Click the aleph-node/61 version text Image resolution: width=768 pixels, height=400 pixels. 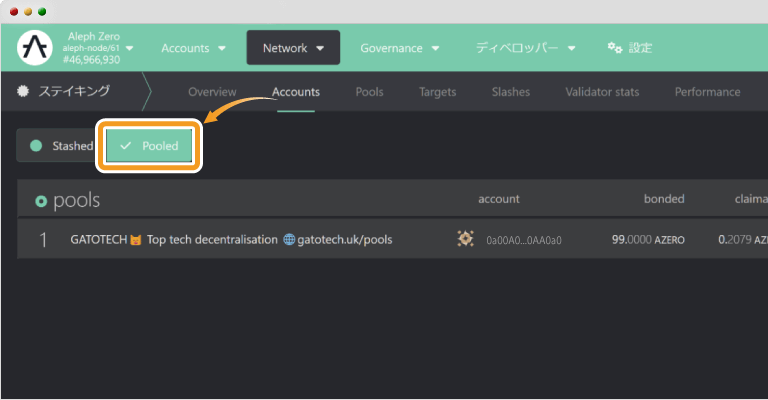point(91,48)
